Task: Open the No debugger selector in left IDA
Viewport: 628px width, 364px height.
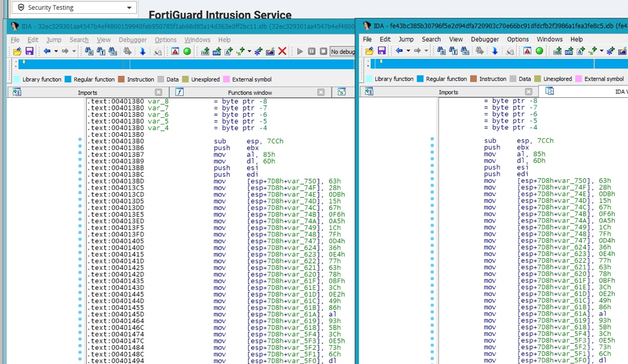Action: coord(342,52)
